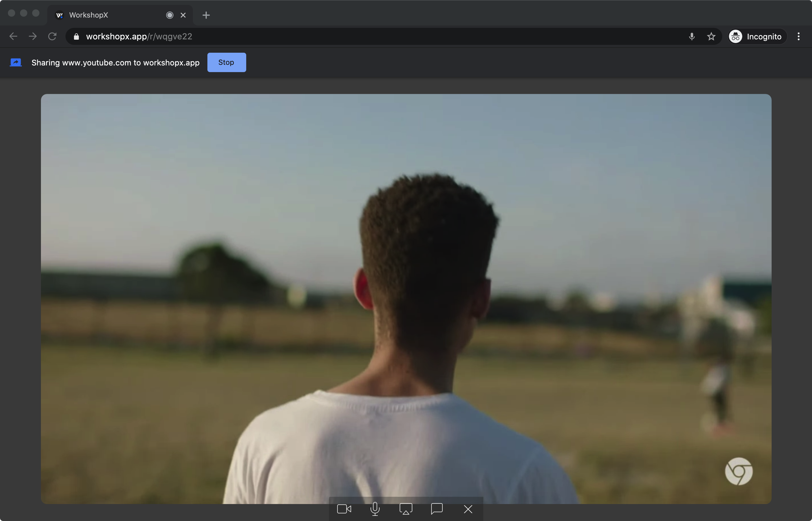Viewport: 812px width, 521px height.
Task: Leave call with X icon
Action: (x=468, y=509)
